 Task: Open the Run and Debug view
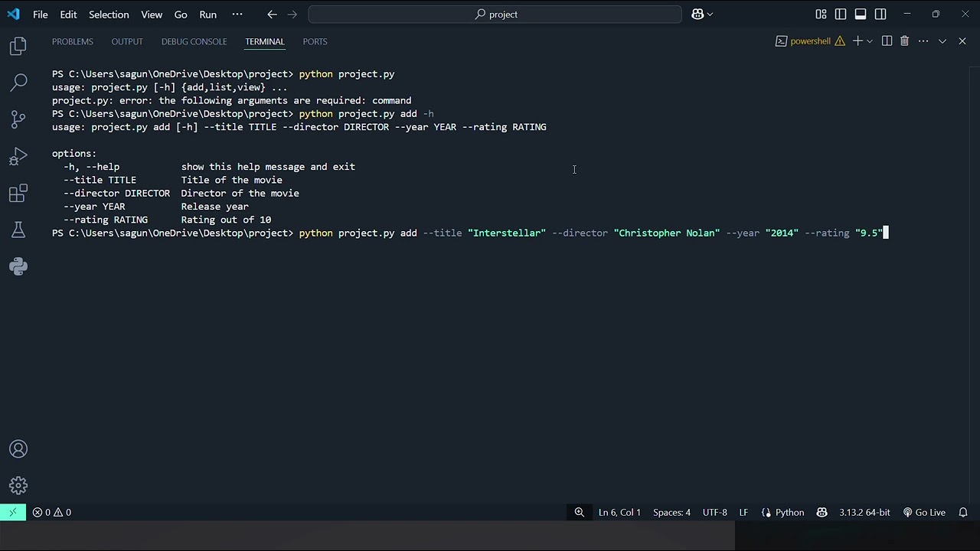18,156
